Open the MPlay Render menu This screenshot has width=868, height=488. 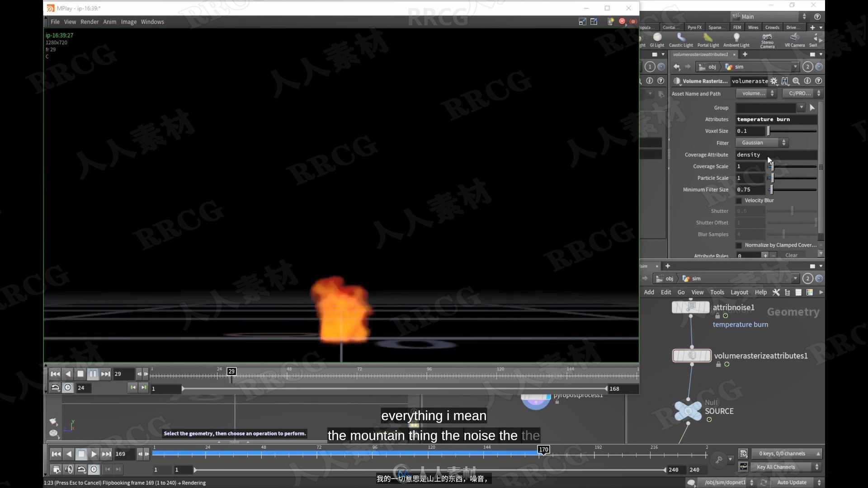(90, 22)
